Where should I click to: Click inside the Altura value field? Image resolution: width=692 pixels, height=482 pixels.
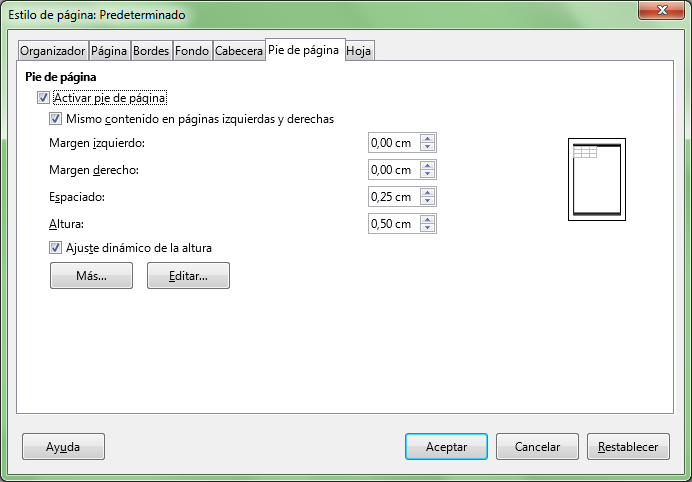393,224
